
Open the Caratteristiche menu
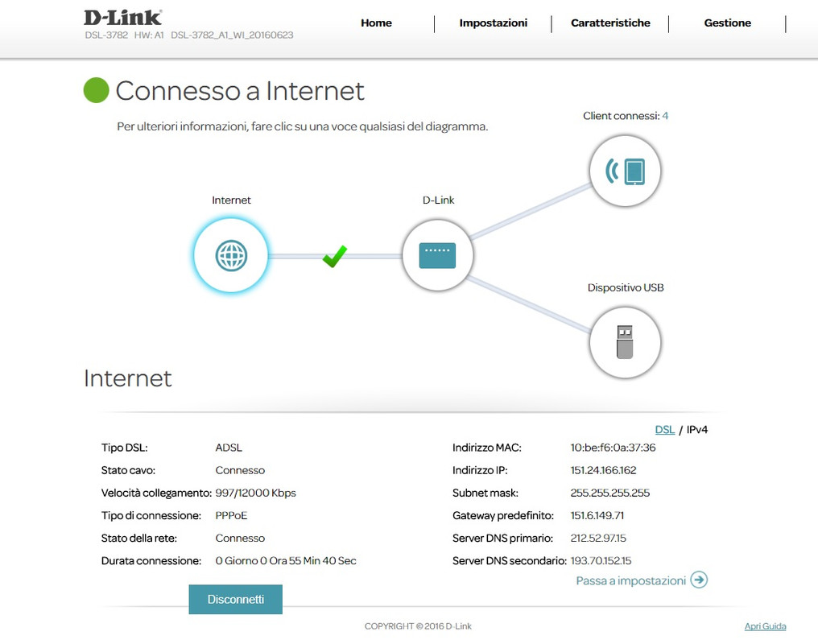tap(610, 23)
